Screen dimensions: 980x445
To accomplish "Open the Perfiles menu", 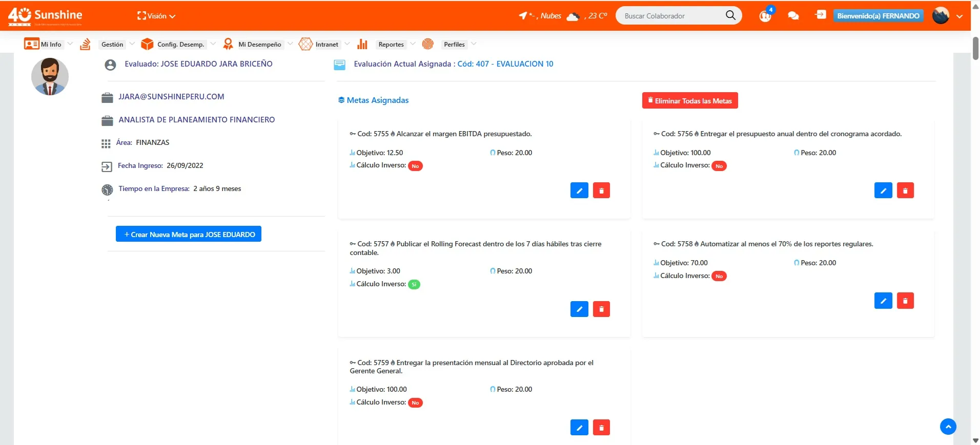I will [454, 45].
